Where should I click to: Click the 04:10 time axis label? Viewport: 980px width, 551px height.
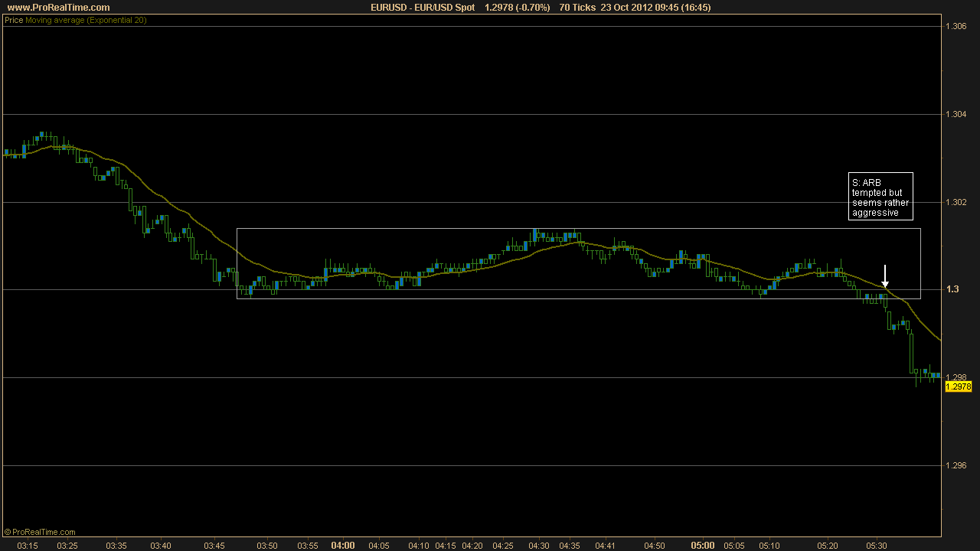pyautogui.click(x=419, y=546)
